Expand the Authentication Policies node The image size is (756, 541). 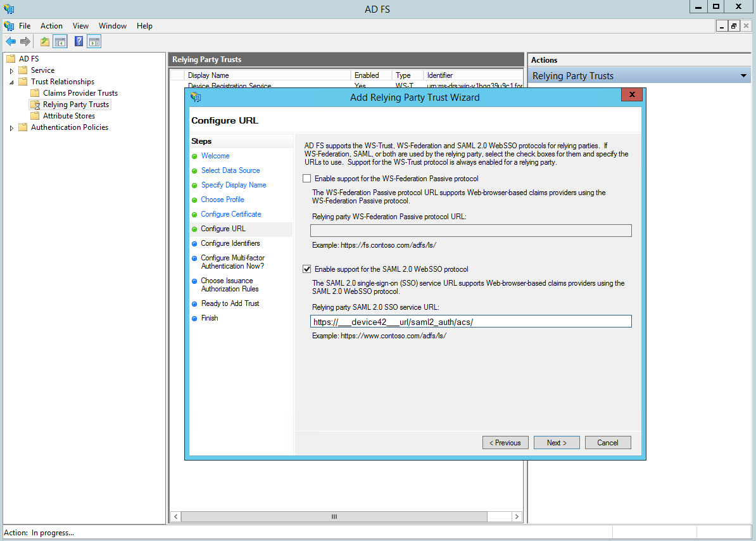point(12,128)
